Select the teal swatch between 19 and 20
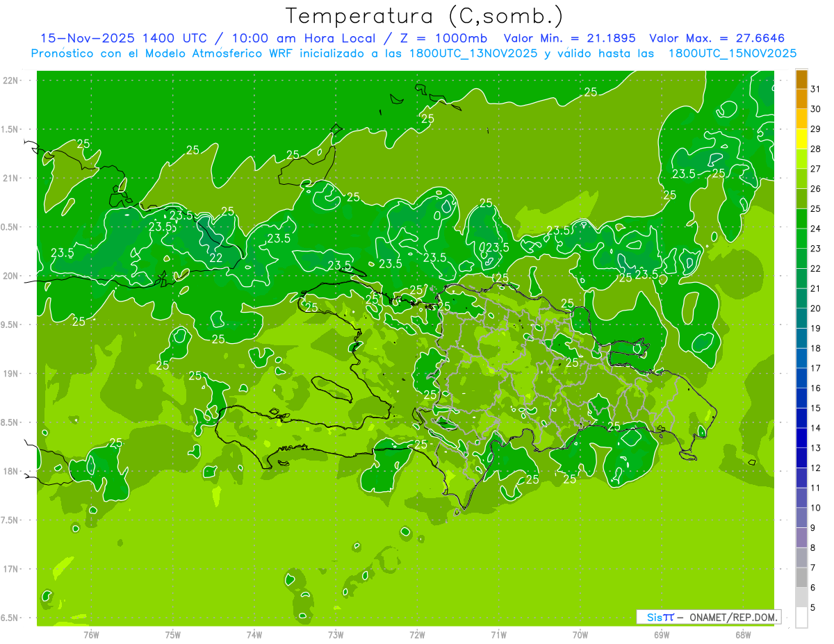 click(801, 318)
